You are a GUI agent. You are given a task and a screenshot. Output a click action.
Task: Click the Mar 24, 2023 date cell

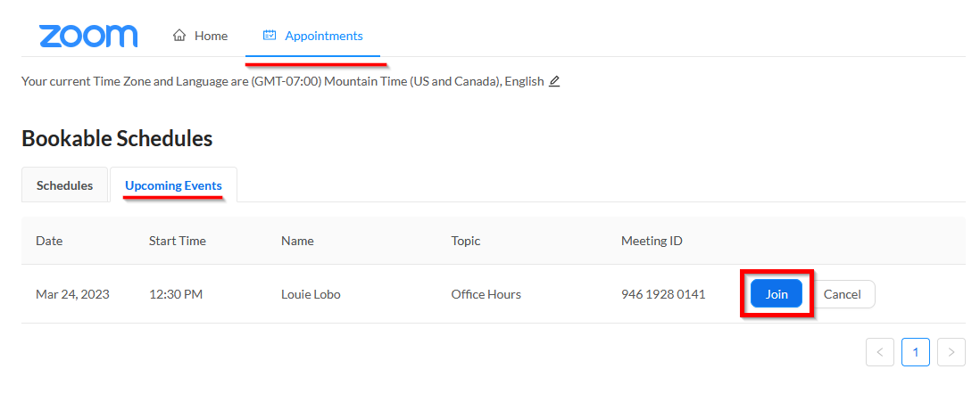coord(72,294)
